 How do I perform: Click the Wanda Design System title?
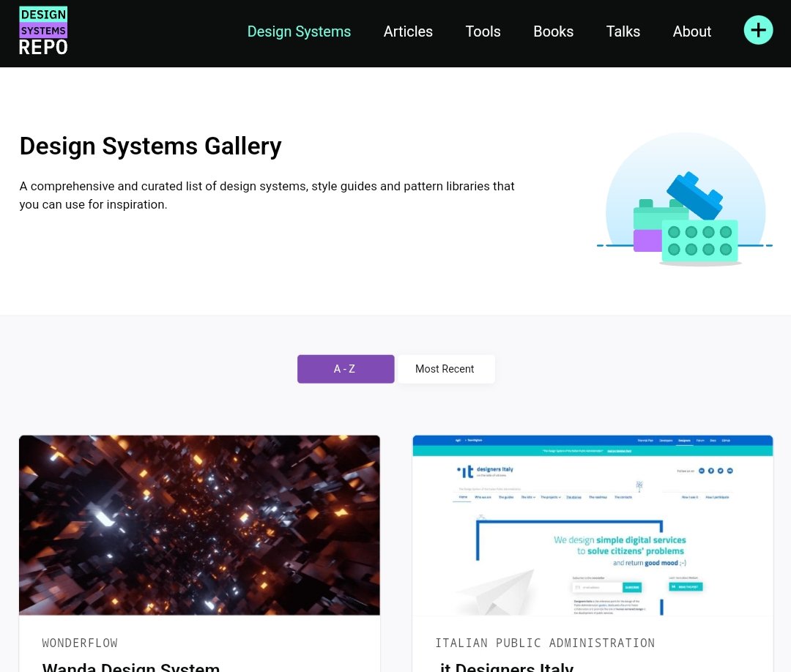[130, 666]
